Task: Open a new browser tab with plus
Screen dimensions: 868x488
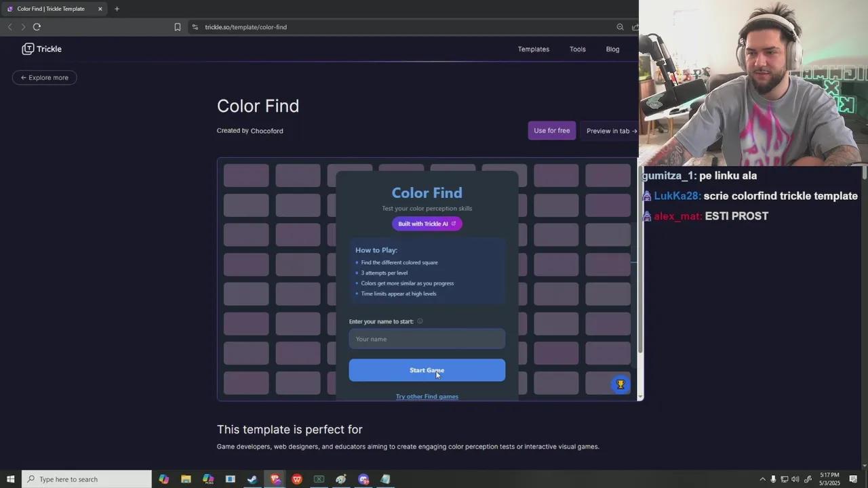Action: click(117, 9)
